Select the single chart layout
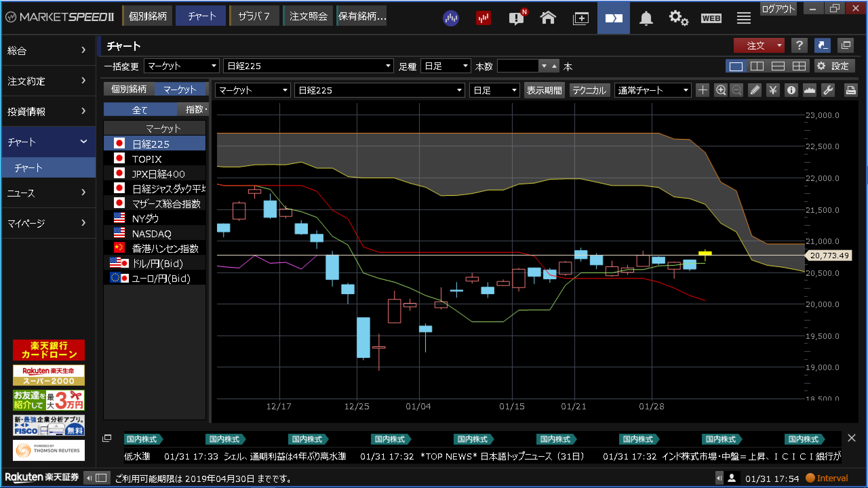868x488 pixels. coord(736,66)
